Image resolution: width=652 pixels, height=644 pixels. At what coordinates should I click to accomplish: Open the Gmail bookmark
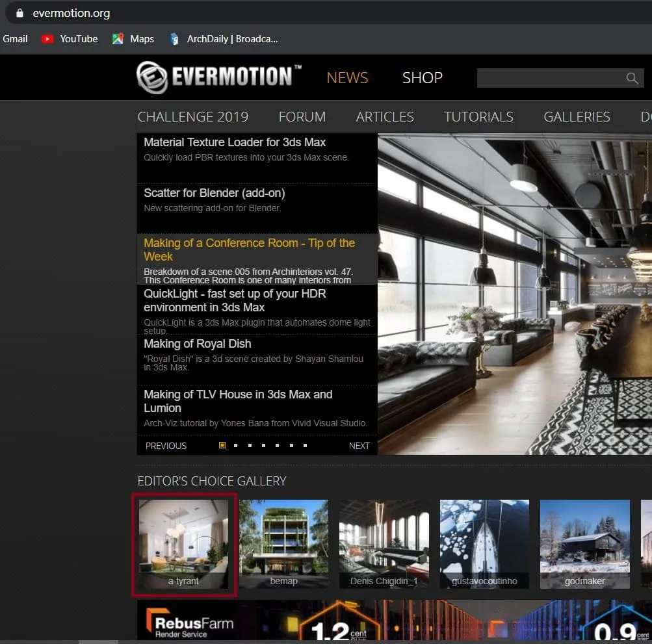click(x=15, y=39)
